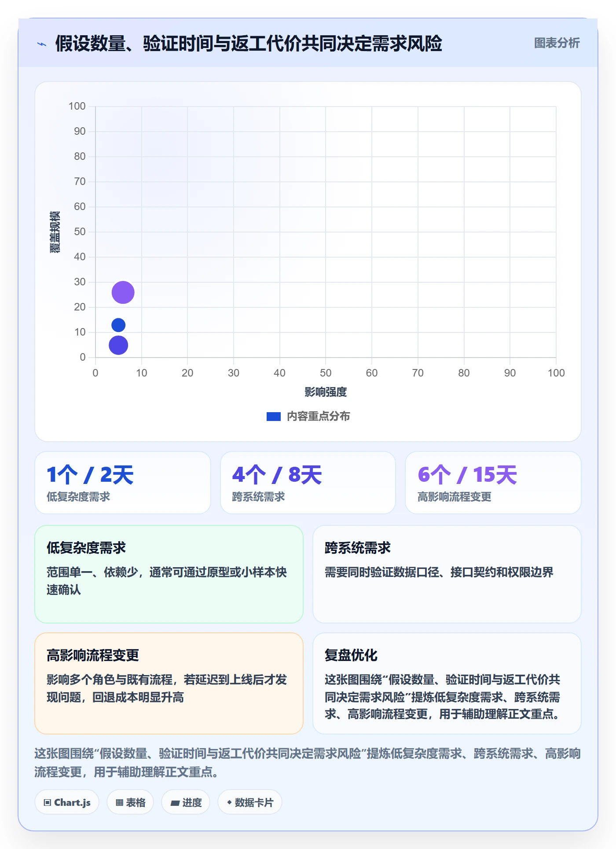Select the indigo bubble near the chart's bottom

tap(118, 345)
